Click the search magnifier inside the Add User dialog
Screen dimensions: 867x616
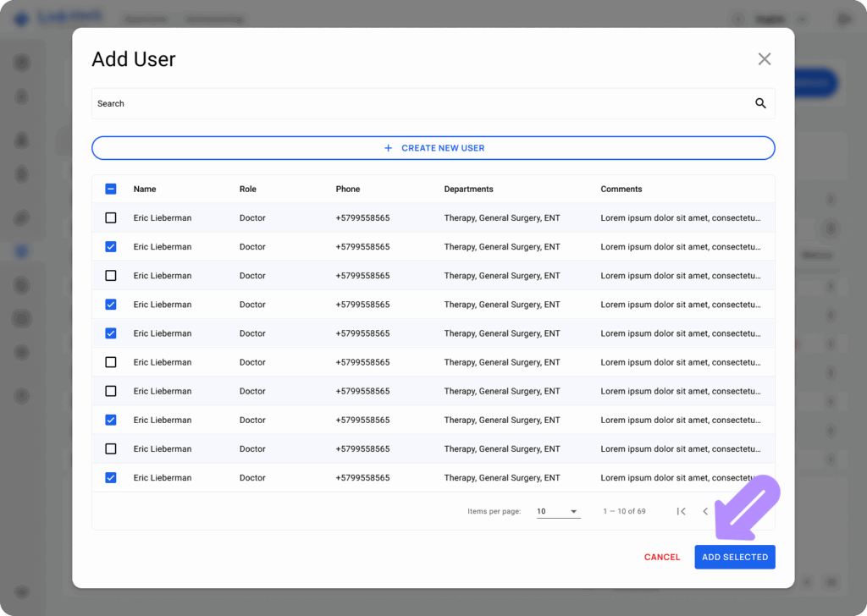point(759,102)
